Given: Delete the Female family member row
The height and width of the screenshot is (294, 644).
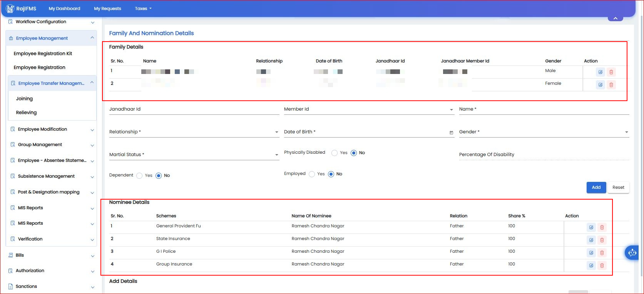Looking at the screenshot, I should 611,85.
